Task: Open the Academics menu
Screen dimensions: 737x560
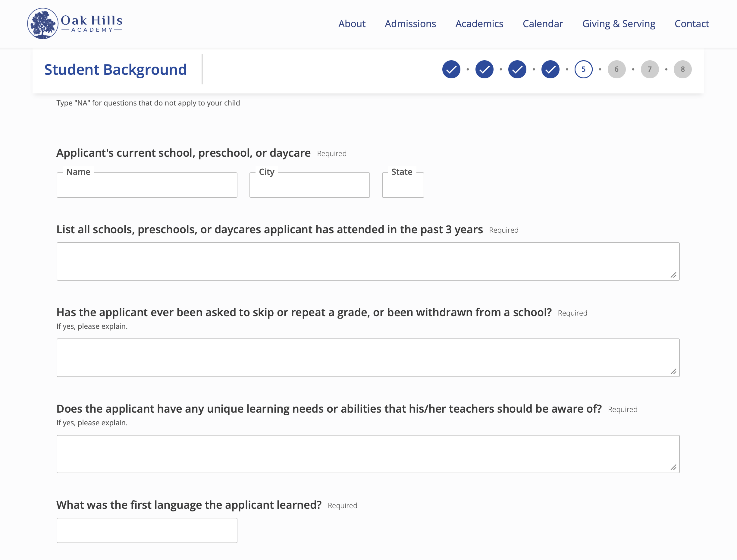Action: tap(479, 24)
